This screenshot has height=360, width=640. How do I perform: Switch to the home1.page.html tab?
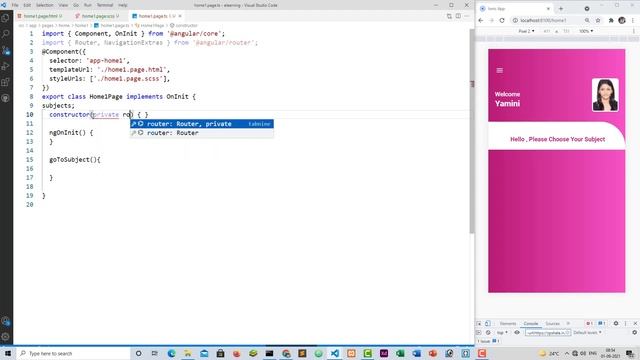[x=41, y=16]
